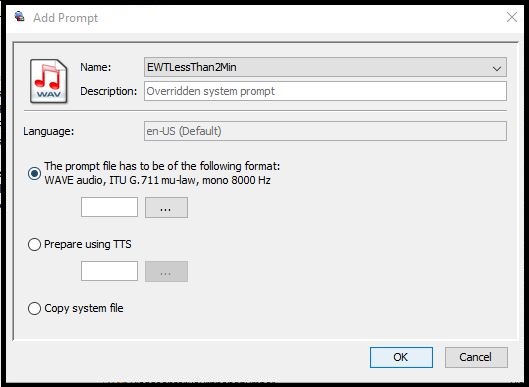The image size is (529, 387).
Task: Click the Language field en-US (Default)
Action: pyautogui.click(x=325, y=131)
